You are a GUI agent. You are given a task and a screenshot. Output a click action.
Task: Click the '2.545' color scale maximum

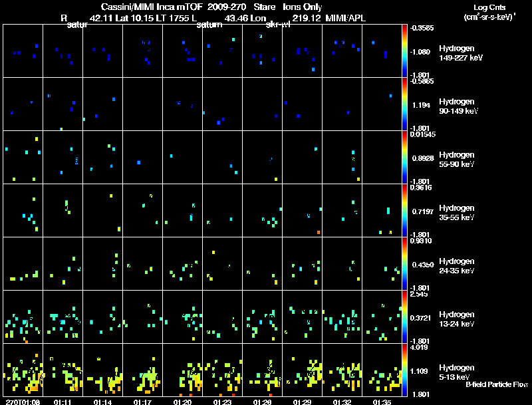(419, 294)
